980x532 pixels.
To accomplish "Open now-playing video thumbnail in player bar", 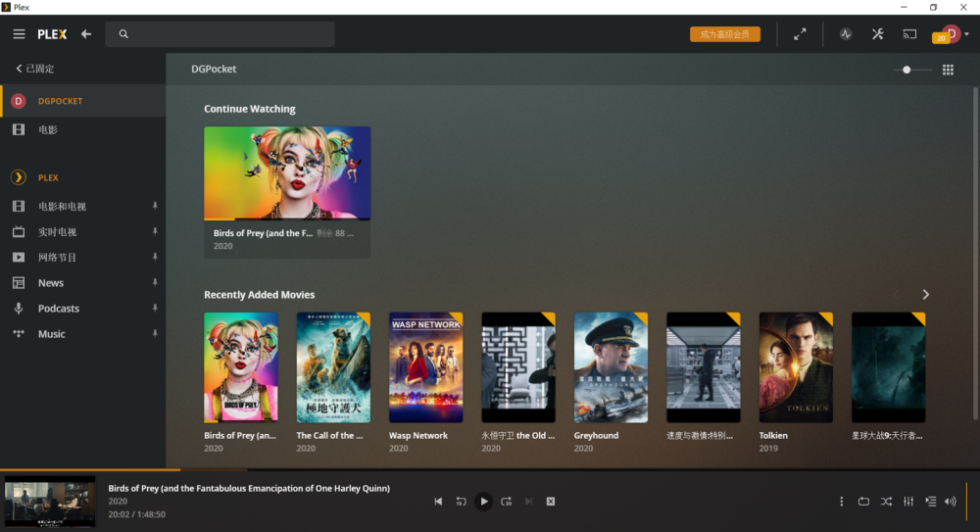I will pos(50,502).
